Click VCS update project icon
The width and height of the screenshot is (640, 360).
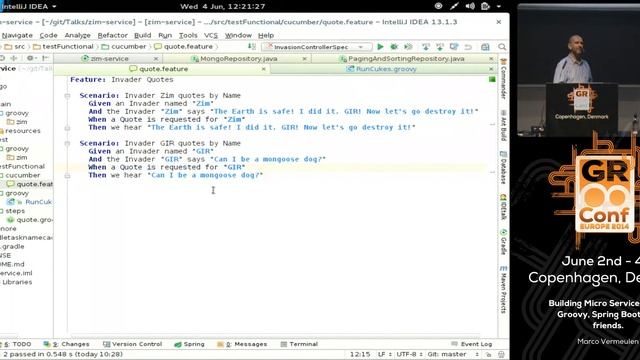426,47
